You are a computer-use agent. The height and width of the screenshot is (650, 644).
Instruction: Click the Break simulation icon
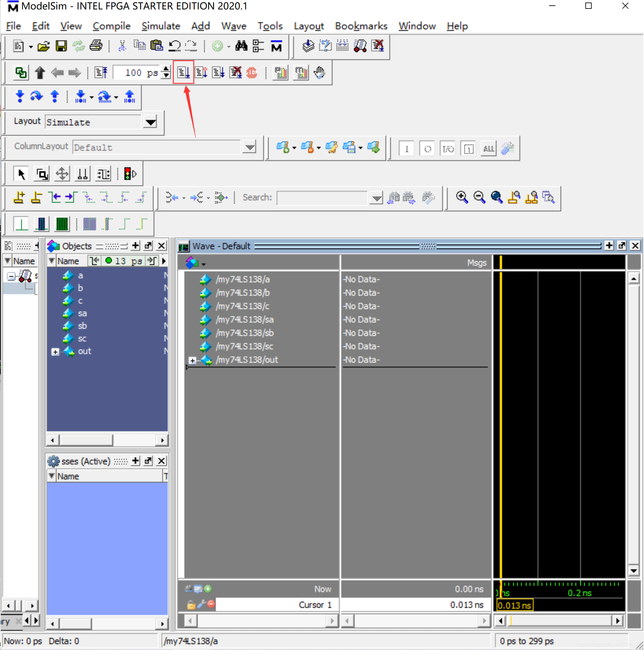coord(235,72)
